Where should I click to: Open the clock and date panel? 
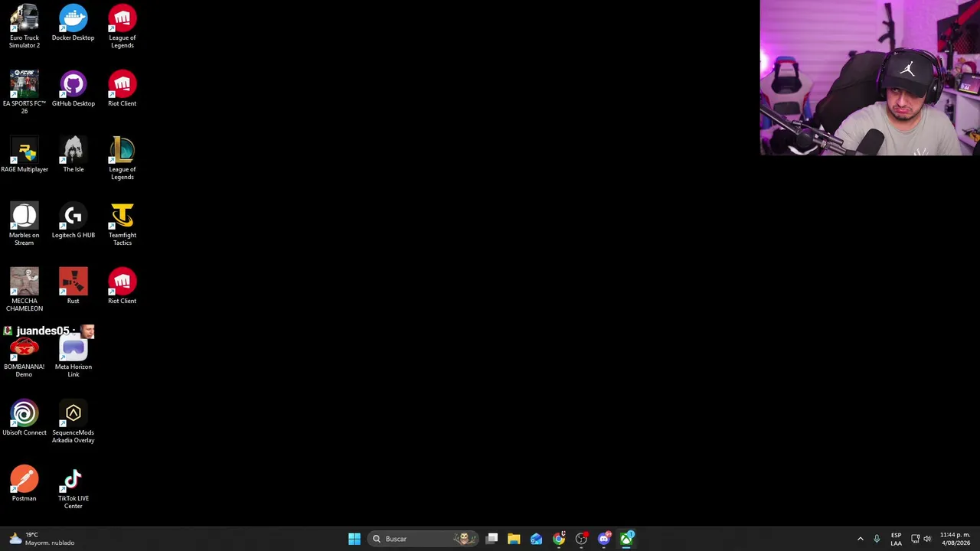(x=955, y=539)
